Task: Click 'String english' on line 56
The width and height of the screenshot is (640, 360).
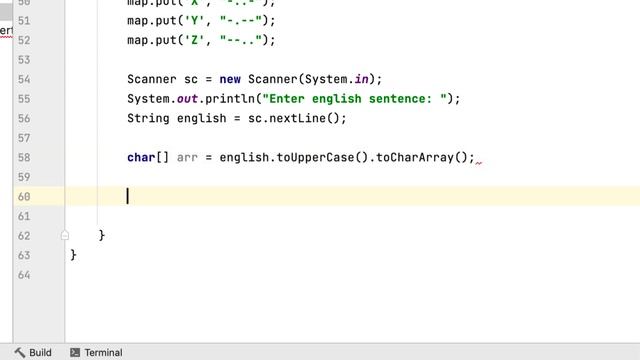Action: click(x=177, y=118)
